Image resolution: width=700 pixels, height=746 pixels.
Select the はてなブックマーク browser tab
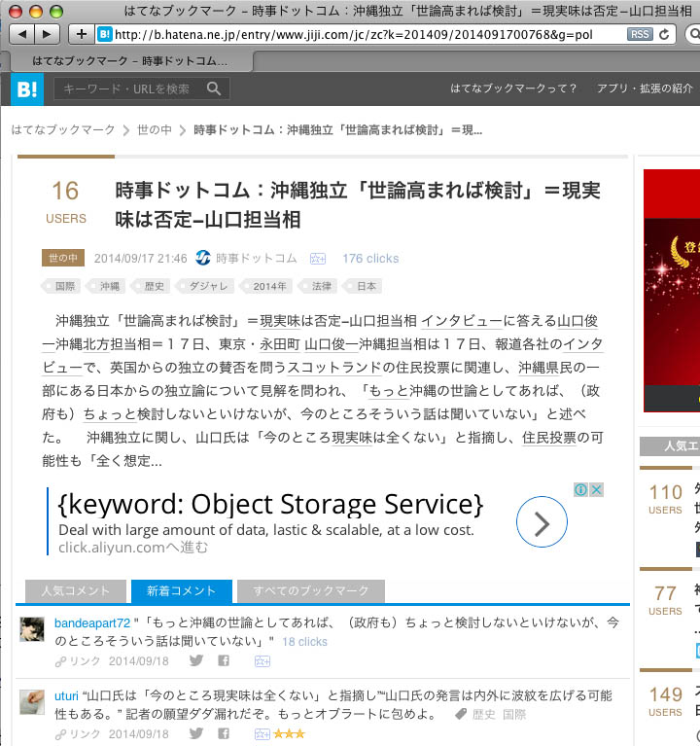(130, 61)
